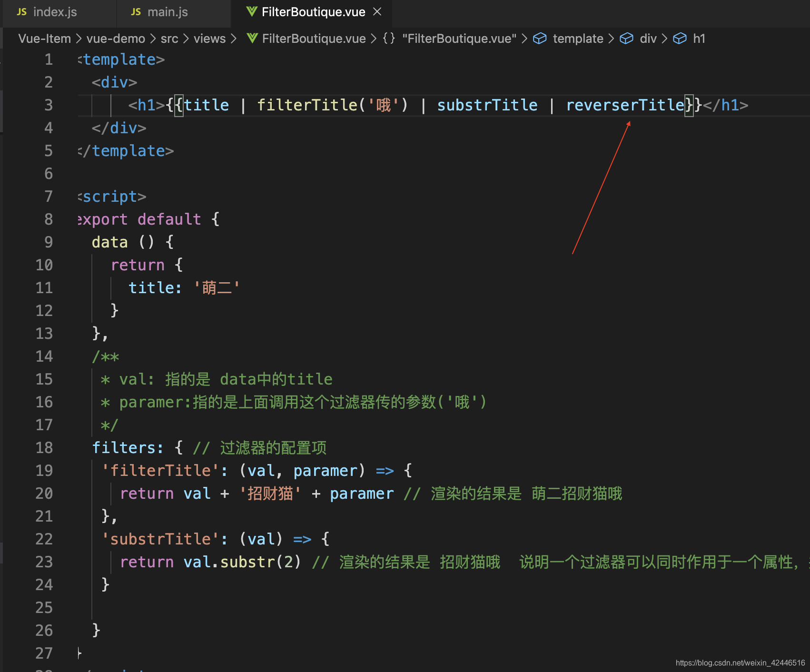
Task: Click the opening <template> tag on line 1
Action: click(x=121, y=59)
